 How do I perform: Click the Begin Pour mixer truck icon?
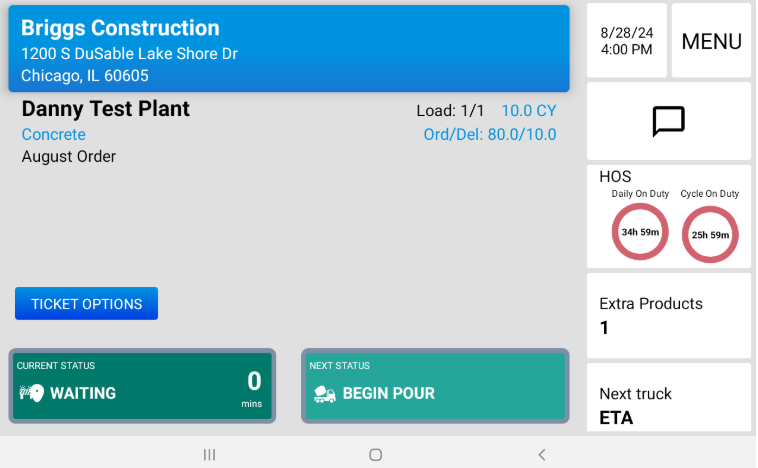pyautogui.click(x=325, y=394)
